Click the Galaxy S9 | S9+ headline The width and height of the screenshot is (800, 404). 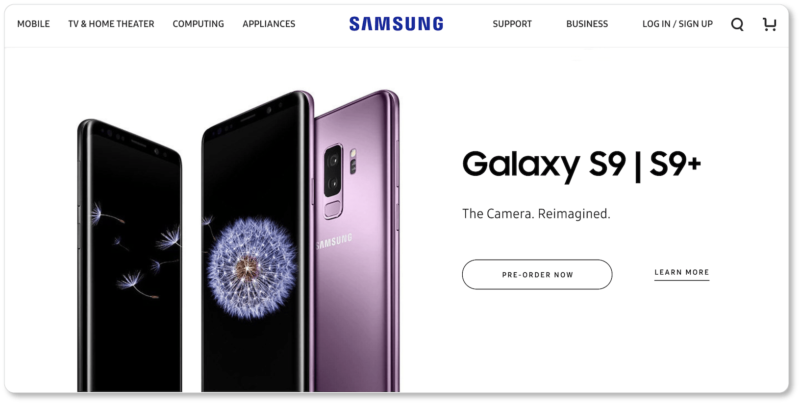[x=581, y=164]
